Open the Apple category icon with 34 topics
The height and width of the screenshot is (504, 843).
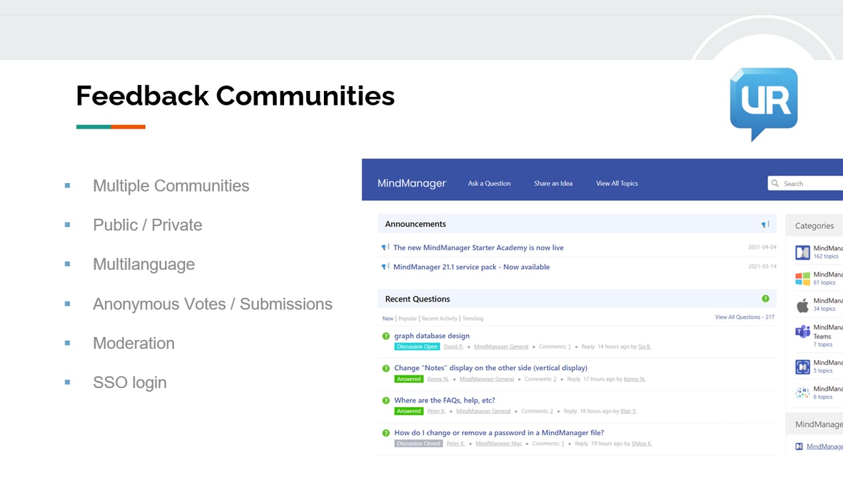(803, 305)
